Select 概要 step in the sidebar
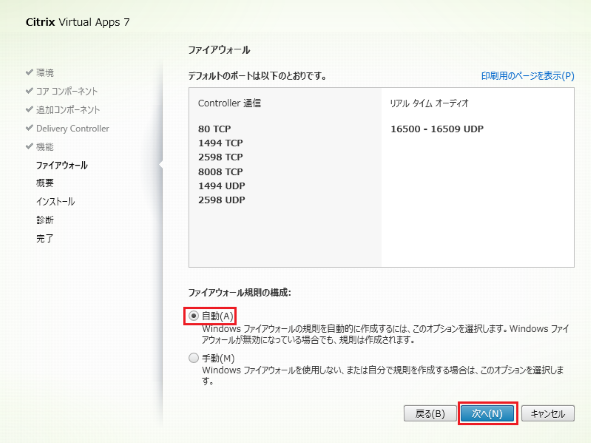The width and height of the screenshot is (591, 443). (x=45, y=183)
